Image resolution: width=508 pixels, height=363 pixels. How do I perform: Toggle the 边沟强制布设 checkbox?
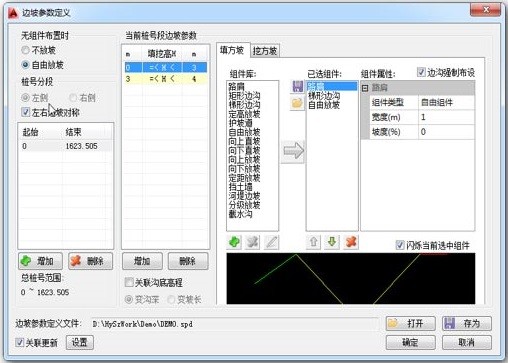point(421,72)
